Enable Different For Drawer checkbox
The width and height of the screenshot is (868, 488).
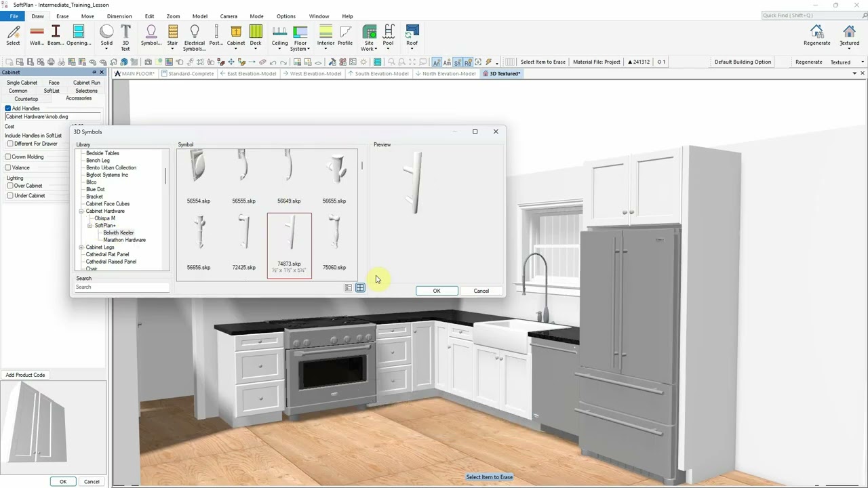10,144
